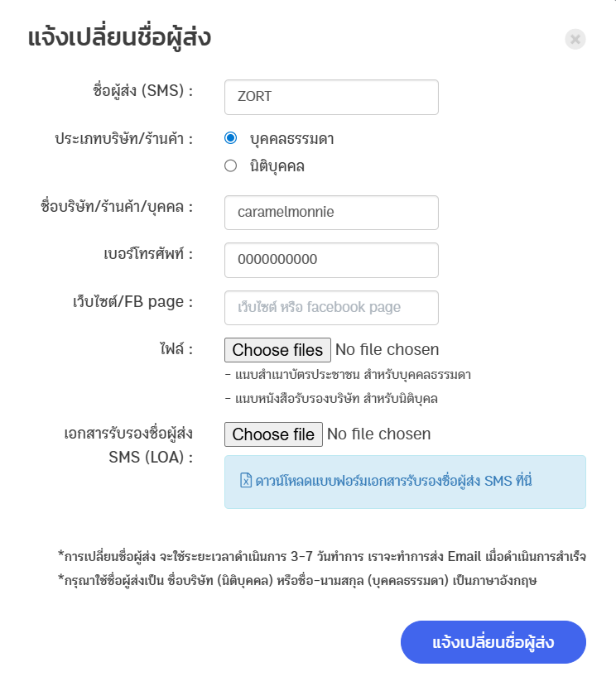The image size is (616, 686).
Task: Click the phone number field showing 0000000000
Action: pos(331,260)
